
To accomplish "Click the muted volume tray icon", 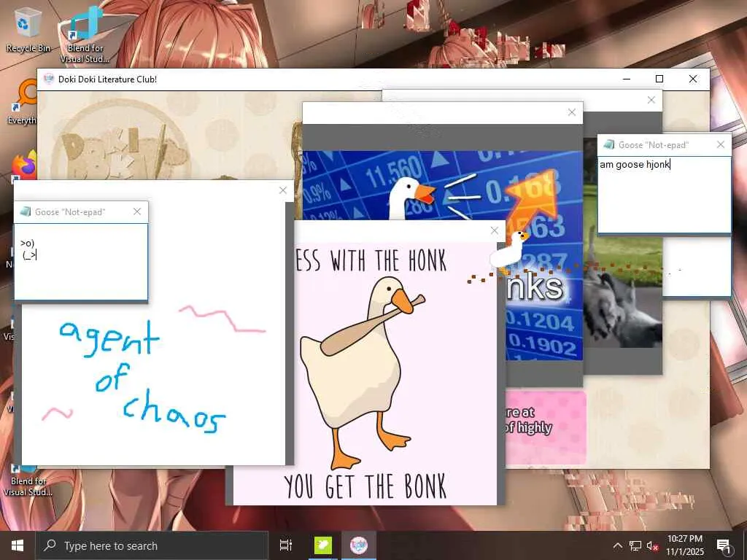I will [652, 545].
